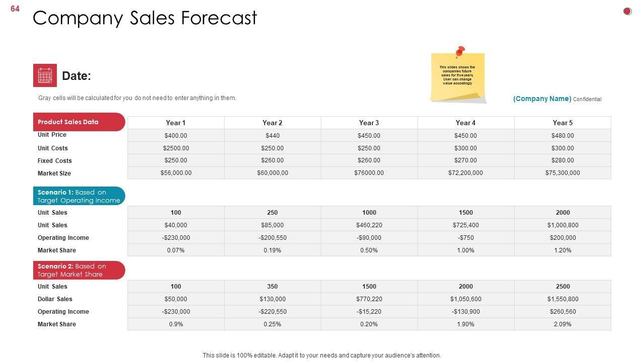Click the red calendar icon beside Date

click(x=45, y=75)
